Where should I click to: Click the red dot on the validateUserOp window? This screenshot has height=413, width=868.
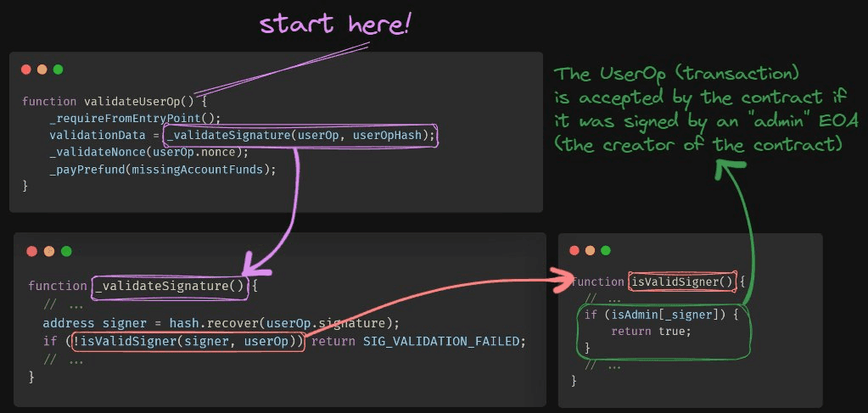[x=26, y=70]
